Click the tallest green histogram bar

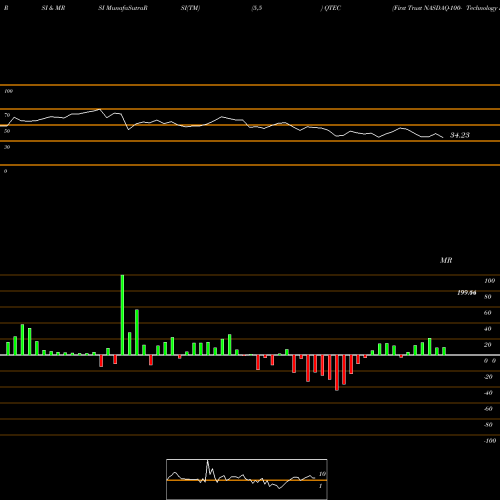[122, 315]
